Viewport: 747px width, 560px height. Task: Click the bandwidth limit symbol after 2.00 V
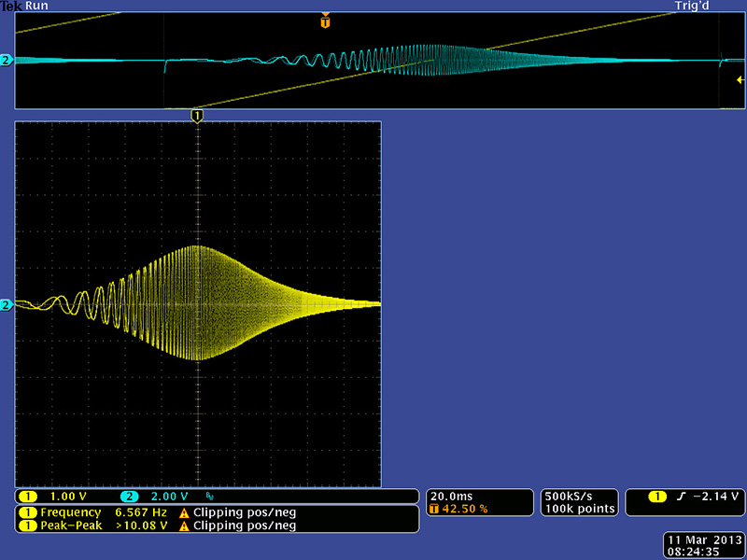[209, 497]
